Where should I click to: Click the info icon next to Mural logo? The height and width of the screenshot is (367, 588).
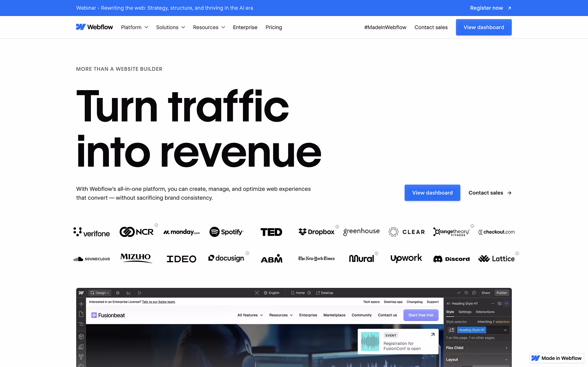(x=377, y=253)
